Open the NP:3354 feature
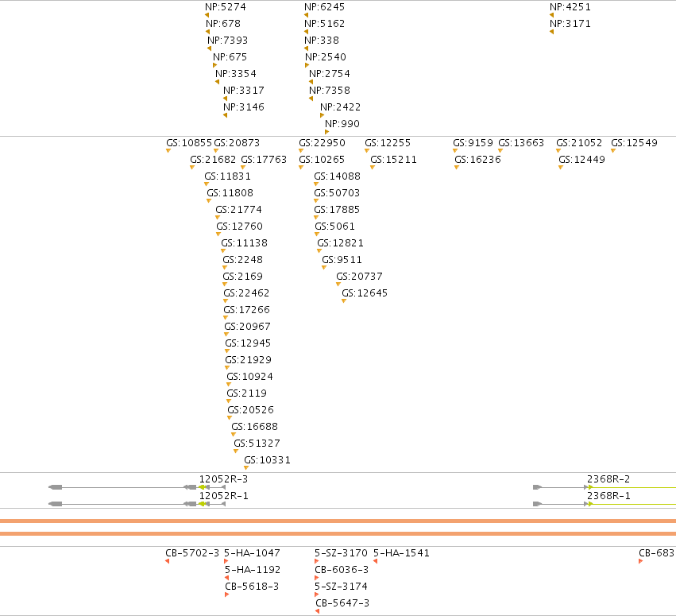The image size is (676, 616). tap(236, 74)
